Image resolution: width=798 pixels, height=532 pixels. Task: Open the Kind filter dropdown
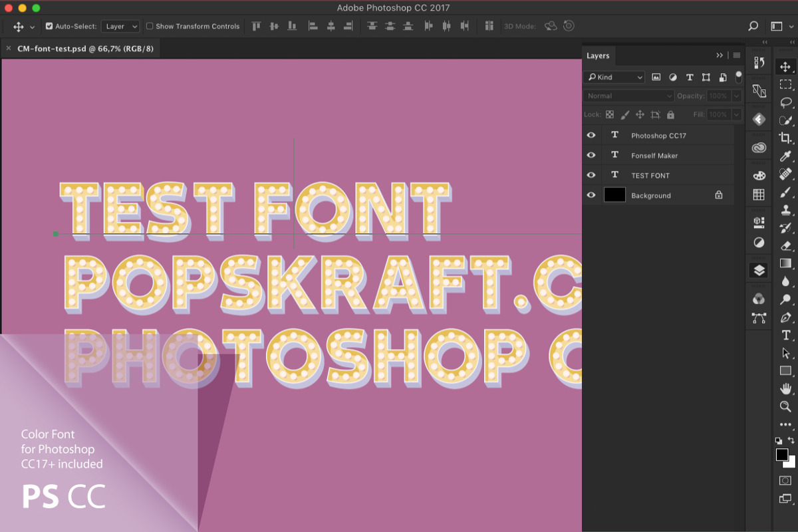[x=614, y=77]
